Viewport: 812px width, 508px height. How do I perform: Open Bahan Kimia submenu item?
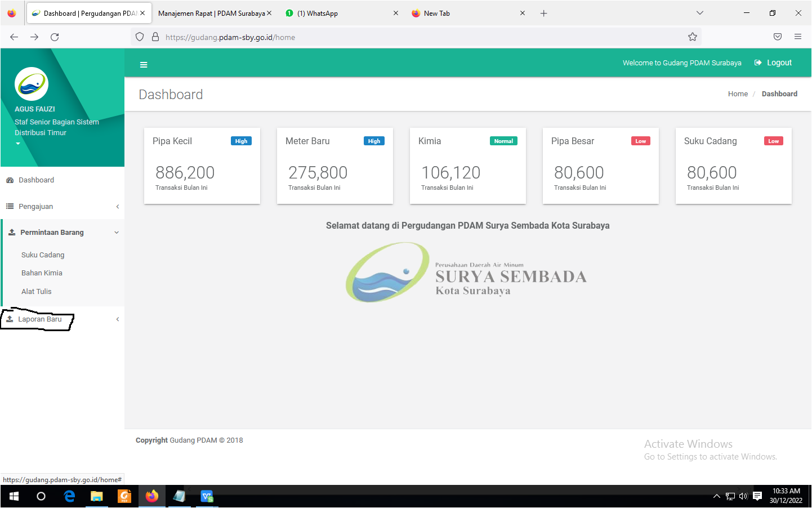(42, 273)
